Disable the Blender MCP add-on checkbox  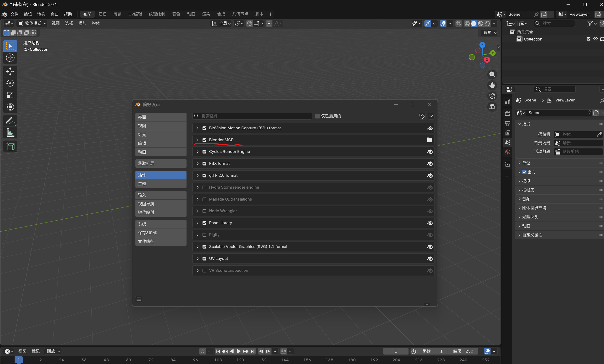point(204,140)
